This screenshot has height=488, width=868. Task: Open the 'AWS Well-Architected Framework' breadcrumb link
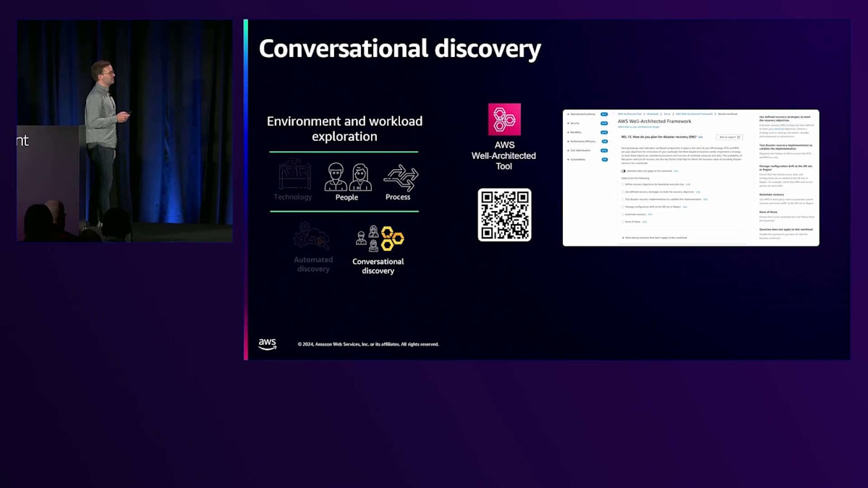click(694, 114)
